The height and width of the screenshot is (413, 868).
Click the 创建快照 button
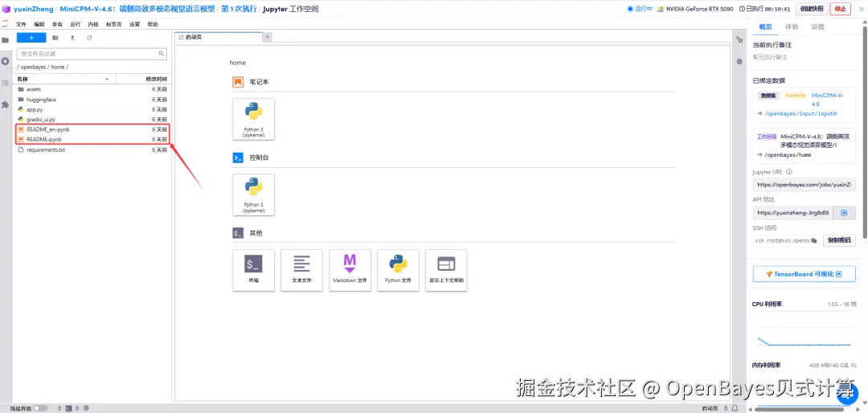click(812, 9)
